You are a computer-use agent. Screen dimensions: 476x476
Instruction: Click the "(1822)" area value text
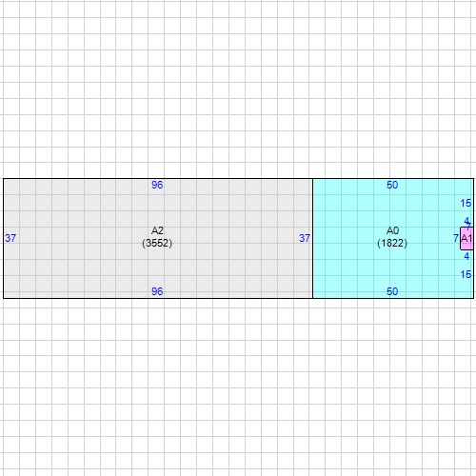point(392,243)
